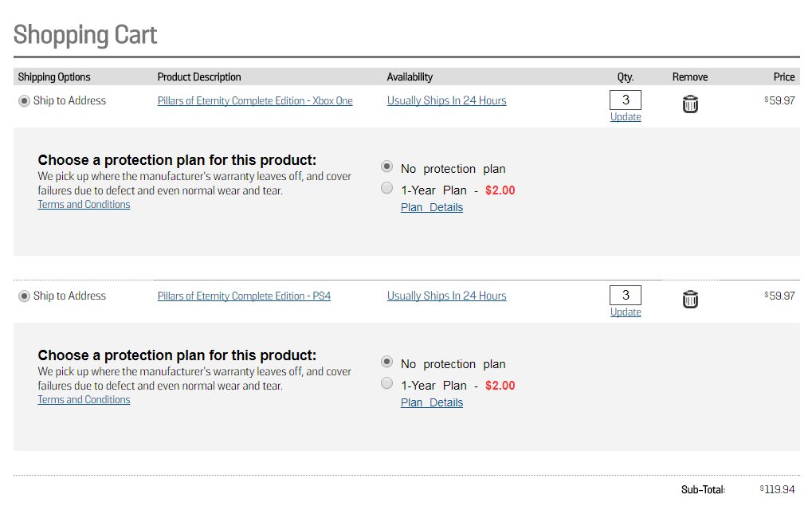The image size is (812, 506).
Task: View Plan Details for PS4 protection
Action: coord(432,403)
